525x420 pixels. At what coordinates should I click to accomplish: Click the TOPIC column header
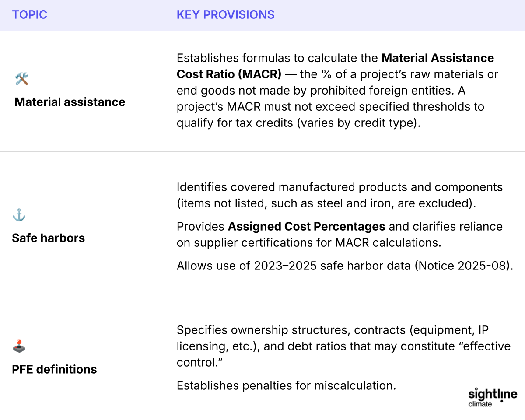[29, 14]
